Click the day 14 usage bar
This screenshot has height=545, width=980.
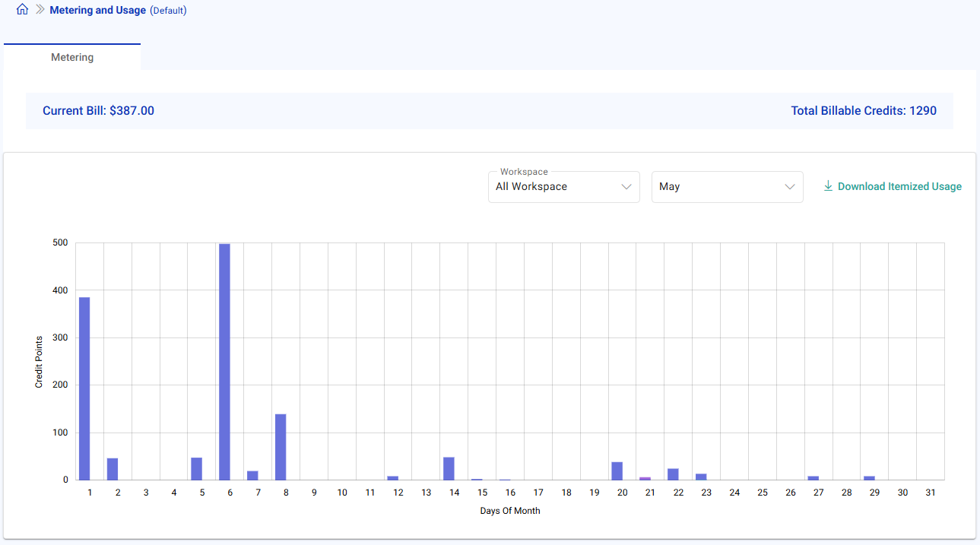click(x=449, y=468)
